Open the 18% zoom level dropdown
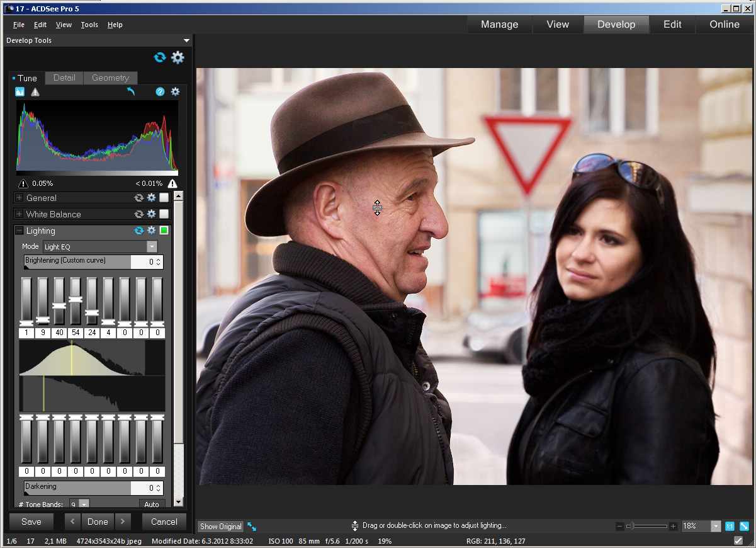The height and width of the screenshot is (548, 756). click(x=716, y=526)
